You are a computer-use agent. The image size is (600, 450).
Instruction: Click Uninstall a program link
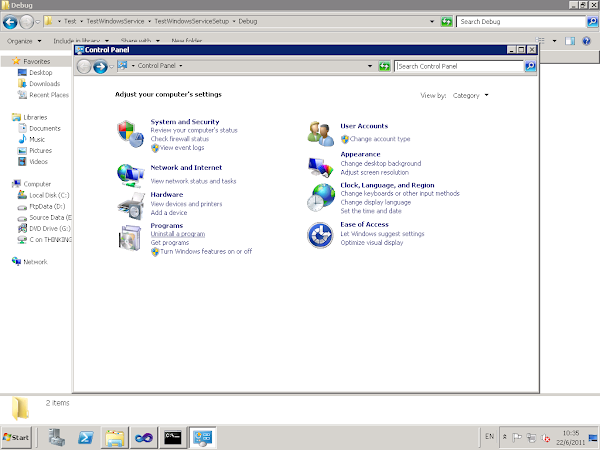(x=178, y=234)
